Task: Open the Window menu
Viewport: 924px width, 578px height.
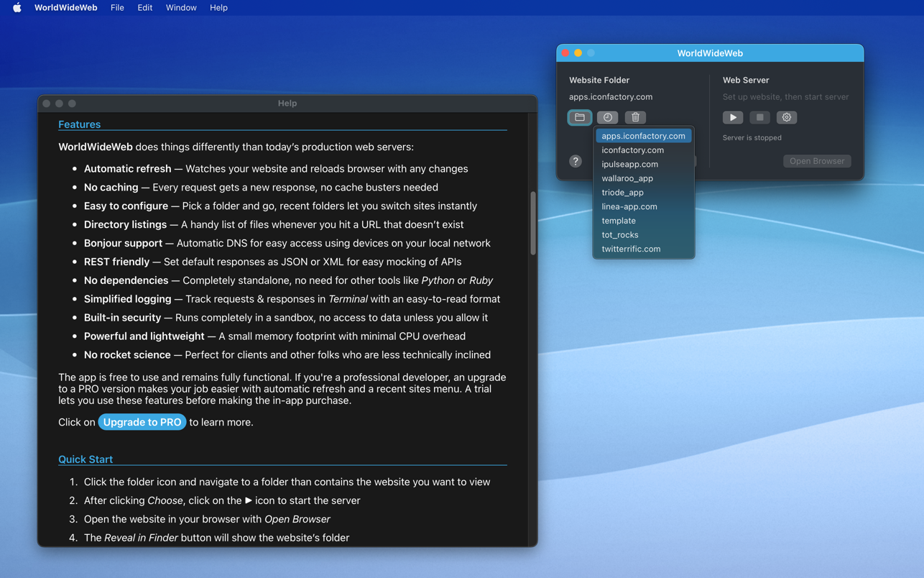Action: pyautogui.click(x=181, y=8)
